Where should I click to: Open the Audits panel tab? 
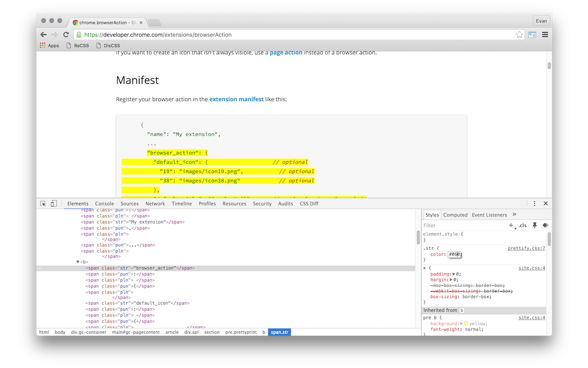click(285, 203)
